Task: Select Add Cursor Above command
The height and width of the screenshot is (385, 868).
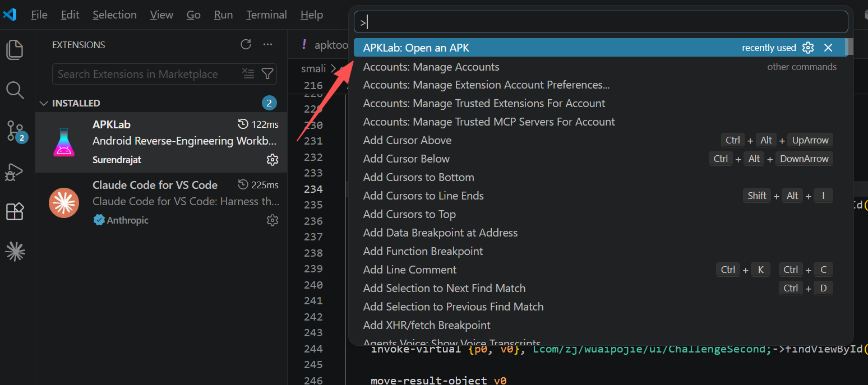Action: pyautogui.click(x=599, y=141)
